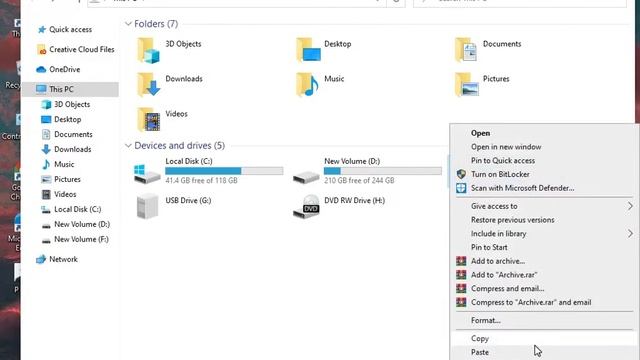This screenshot has width=640, height=360.
Task: Select New Volume (F:) in navigation tree
Action: (x=81, y=239)
